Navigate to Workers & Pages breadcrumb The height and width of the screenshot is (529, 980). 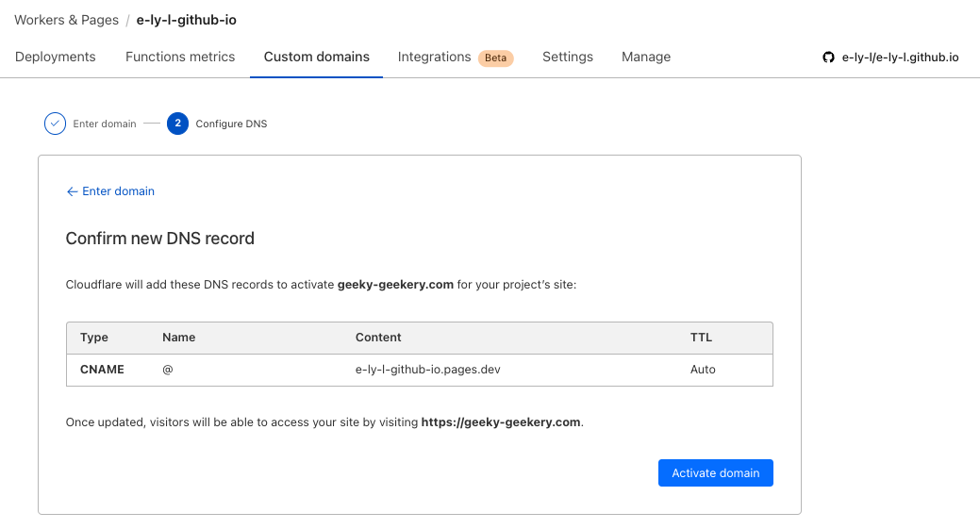tap(66, 19)
